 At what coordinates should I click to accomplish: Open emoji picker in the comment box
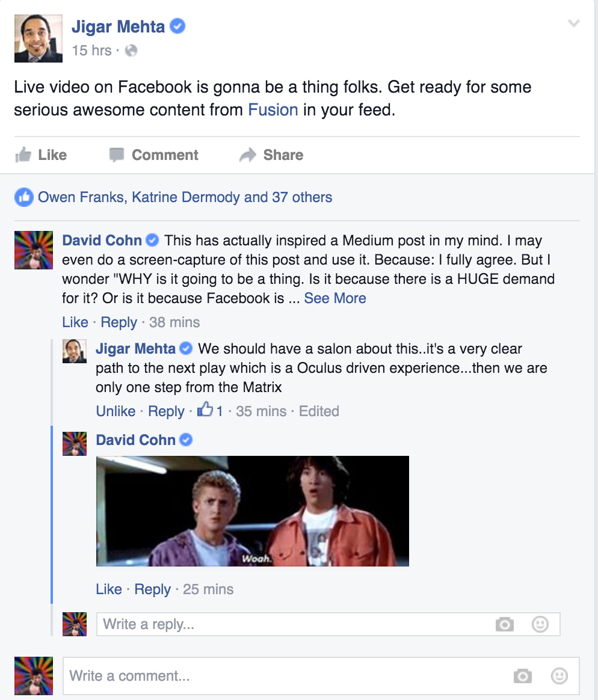pos(559,676)
